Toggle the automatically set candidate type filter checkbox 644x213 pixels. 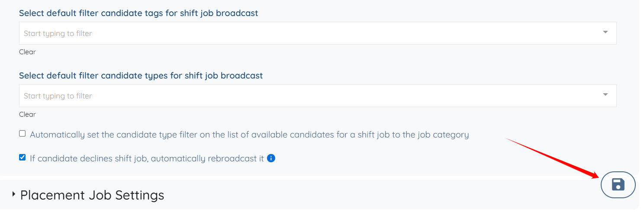(23, 134)
